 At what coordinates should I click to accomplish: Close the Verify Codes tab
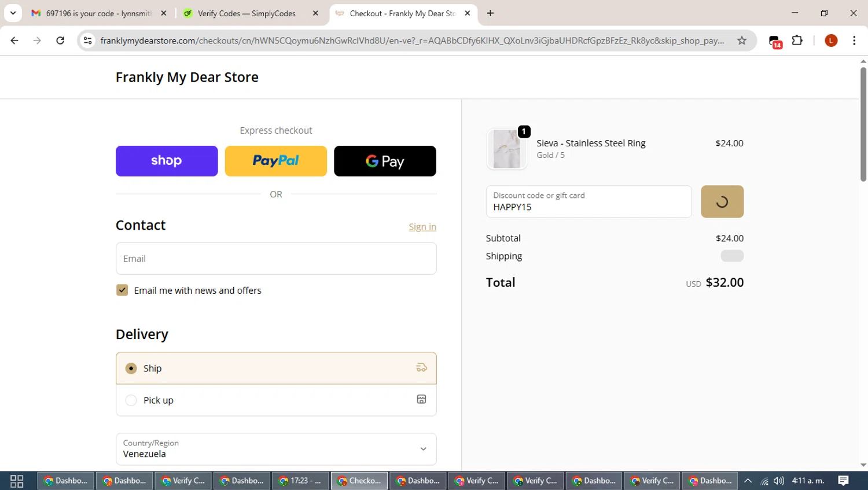315,13
